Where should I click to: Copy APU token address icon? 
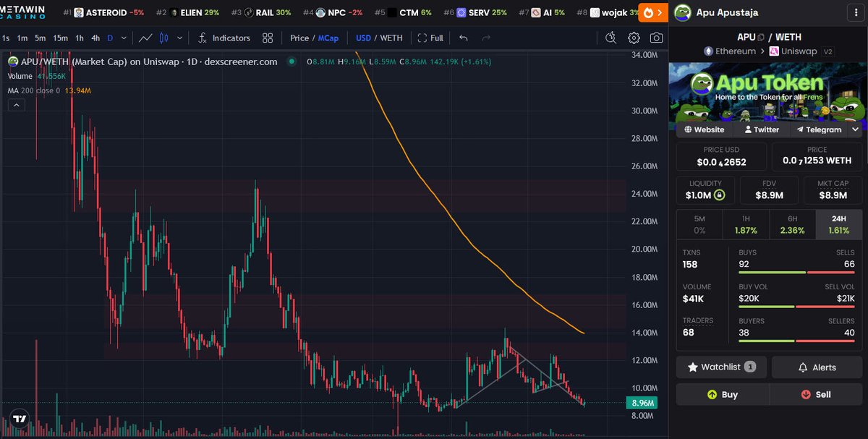point(761,37)
